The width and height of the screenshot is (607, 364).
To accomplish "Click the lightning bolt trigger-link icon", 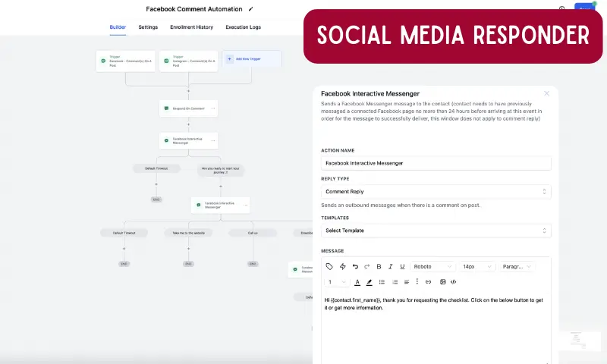I will pos(342,267).
